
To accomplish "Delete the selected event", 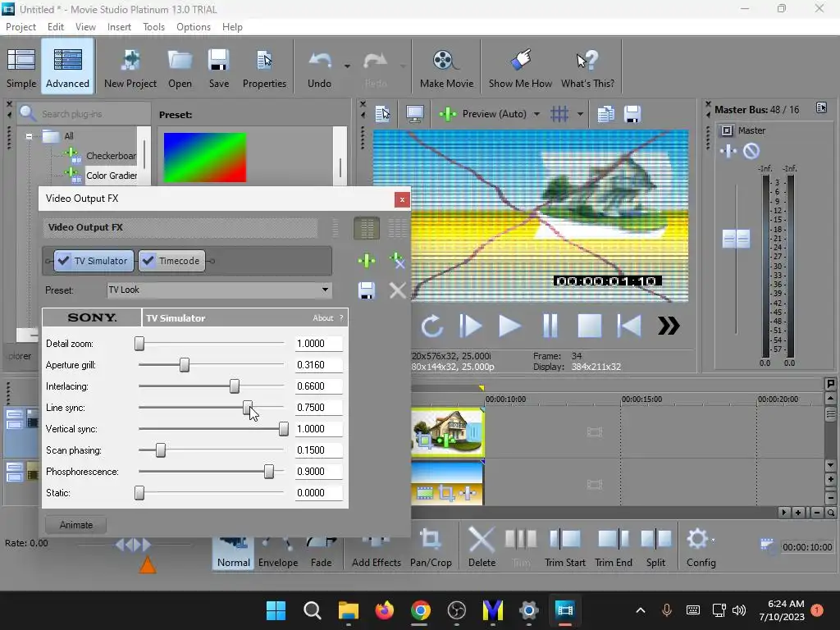I will coord(482,546).
